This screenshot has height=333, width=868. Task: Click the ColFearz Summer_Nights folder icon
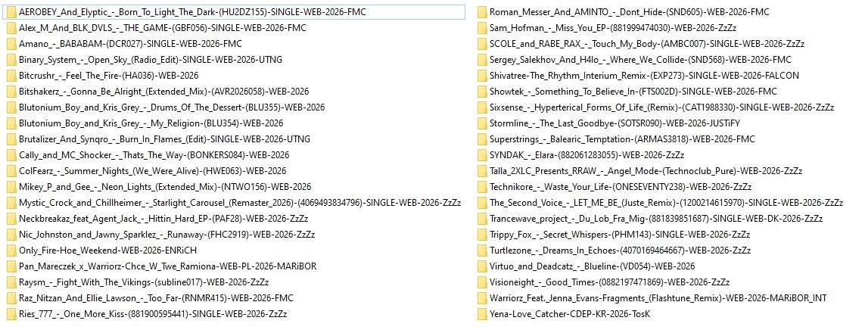tap(11, 170)
